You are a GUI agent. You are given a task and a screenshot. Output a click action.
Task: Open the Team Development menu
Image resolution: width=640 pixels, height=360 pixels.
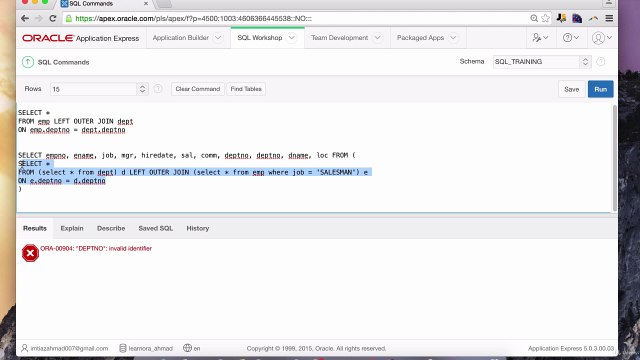tap(340, 38)
